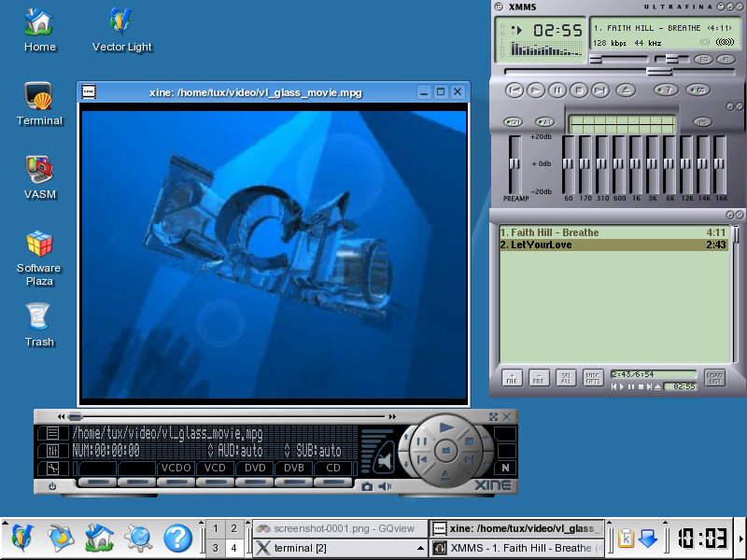Click the XMMS eject button
747x560 pixels.
[627, 91]
